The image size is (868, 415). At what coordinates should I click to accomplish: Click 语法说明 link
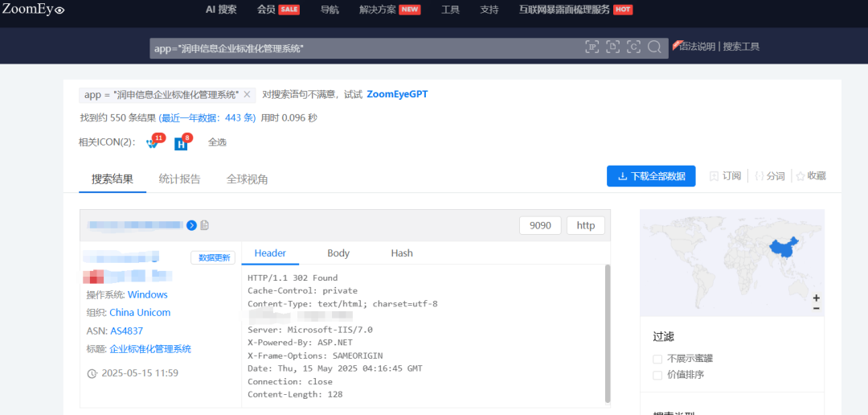697,47
